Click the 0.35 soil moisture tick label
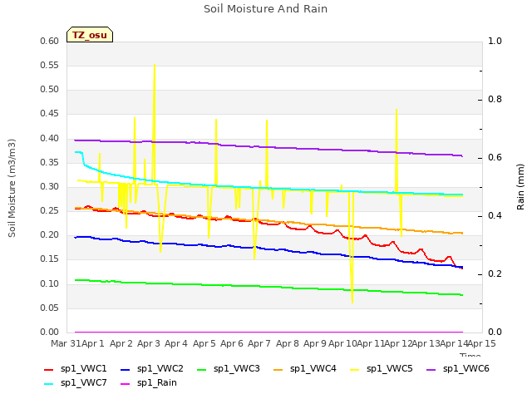This screenshot has height=399, width=532. tap(50, 163)
